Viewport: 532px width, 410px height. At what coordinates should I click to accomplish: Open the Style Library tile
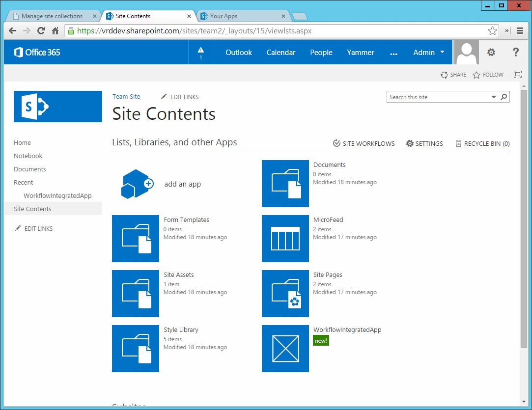click(136, 349)
